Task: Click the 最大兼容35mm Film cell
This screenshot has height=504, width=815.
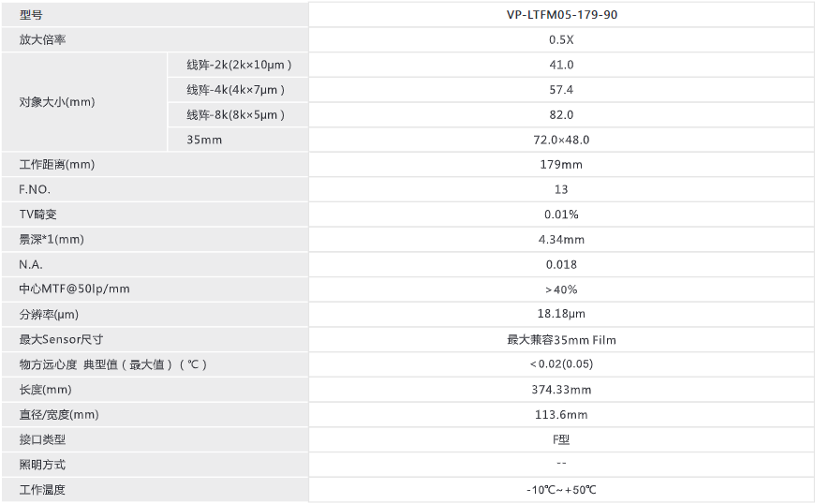Action: [561, 340]
